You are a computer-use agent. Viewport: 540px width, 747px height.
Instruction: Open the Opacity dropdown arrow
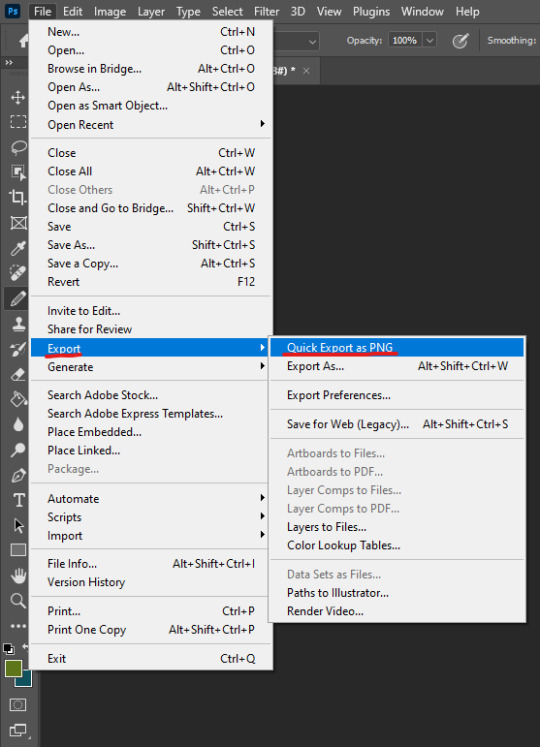coord(429,40)
